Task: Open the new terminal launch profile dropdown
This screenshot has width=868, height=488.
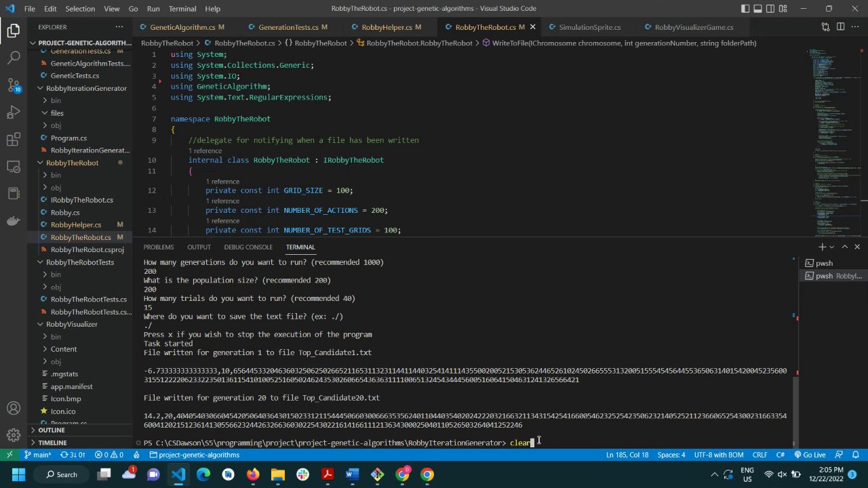Action: [x=832, y=247]
